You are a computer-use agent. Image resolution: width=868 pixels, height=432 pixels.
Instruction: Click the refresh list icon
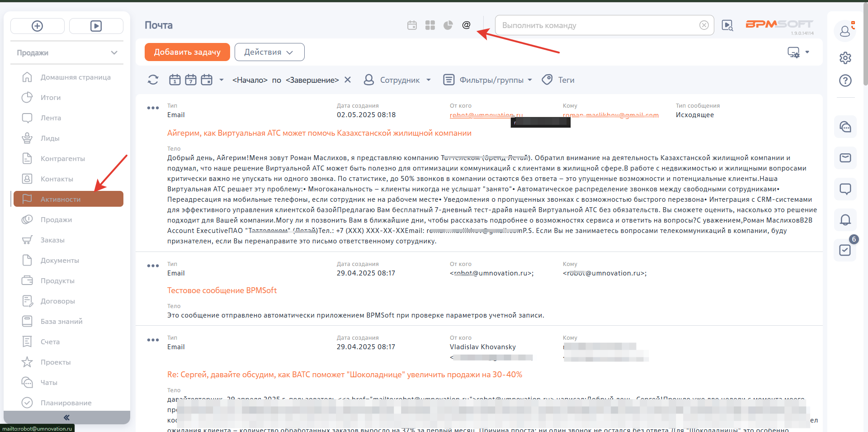[153, 80]
